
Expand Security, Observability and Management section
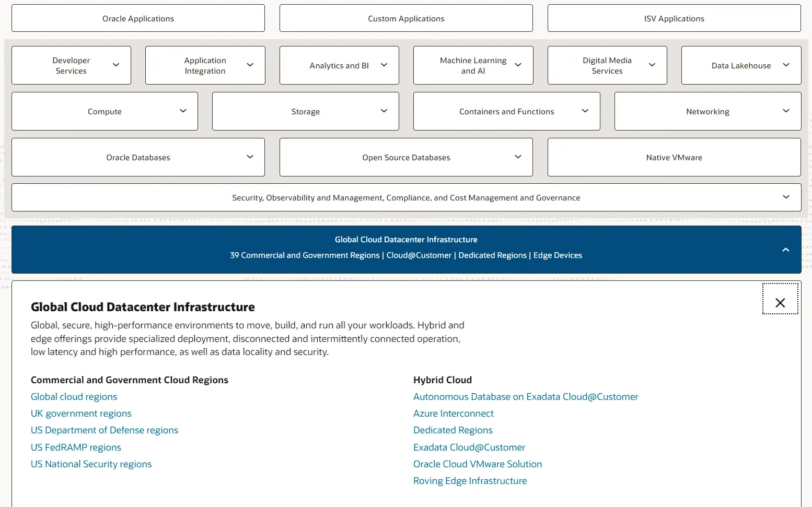(406, 197)
